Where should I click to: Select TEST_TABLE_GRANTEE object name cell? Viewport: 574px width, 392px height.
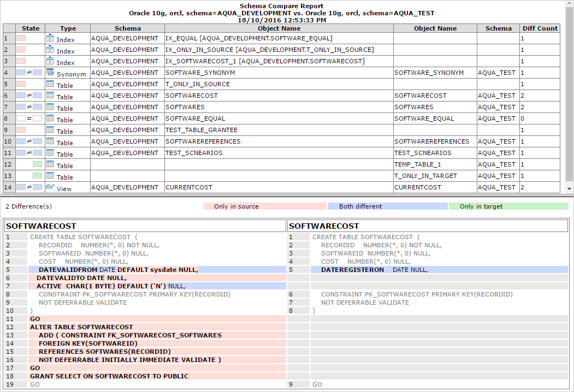[x=279, y=130]
